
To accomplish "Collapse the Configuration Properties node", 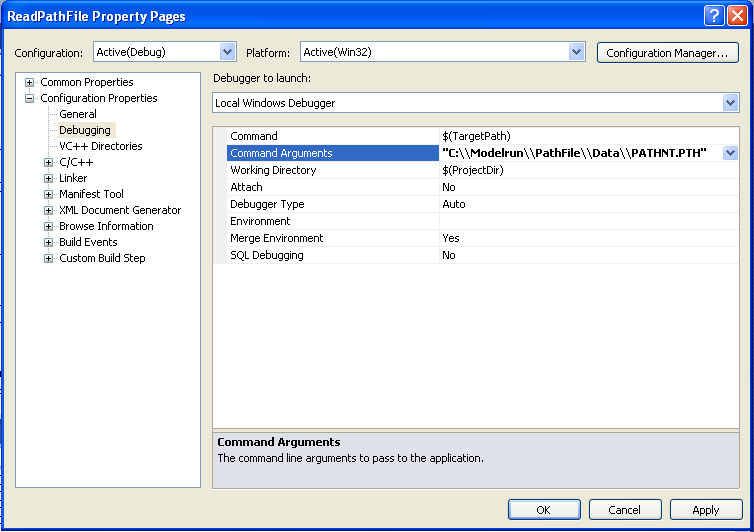I will 29,99.
